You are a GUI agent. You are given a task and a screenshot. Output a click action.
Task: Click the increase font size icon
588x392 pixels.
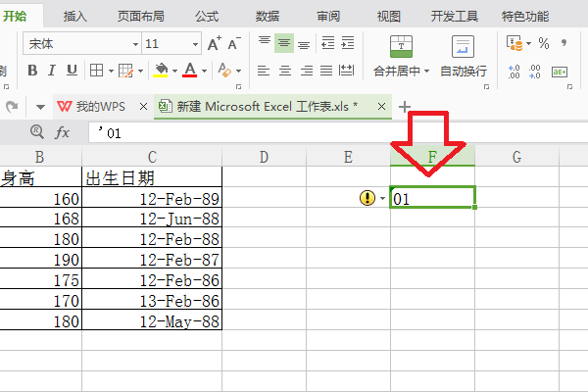[x=214, y=44]
